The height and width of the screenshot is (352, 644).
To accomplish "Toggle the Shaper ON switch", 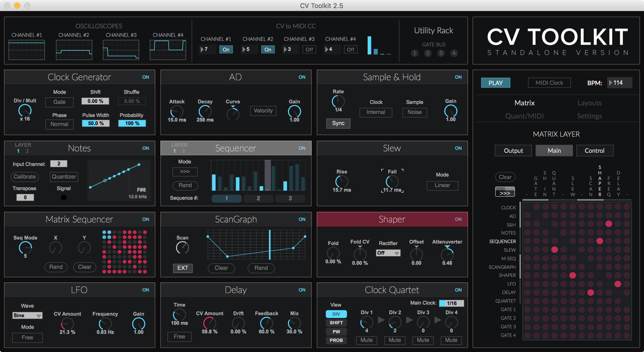I will point(458,219).
